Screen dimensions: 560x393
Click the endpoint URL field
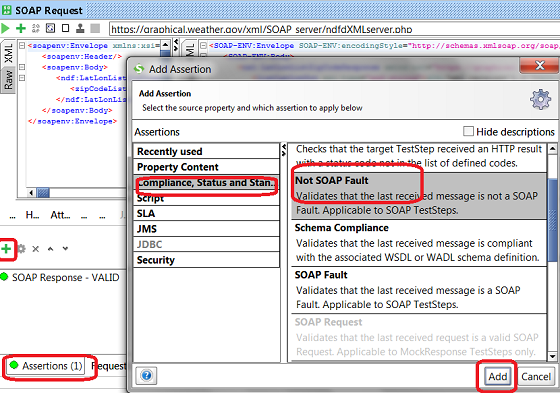(334, 29)
